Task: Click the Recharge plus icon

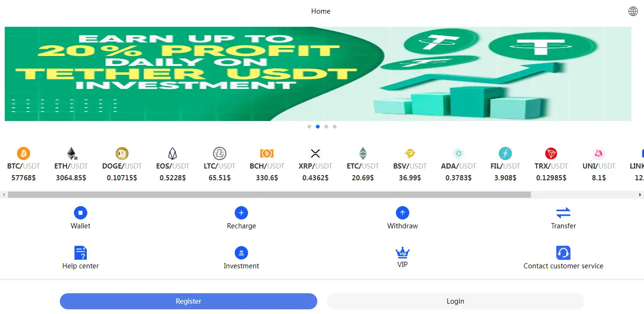Action: (x=241, y=213)
